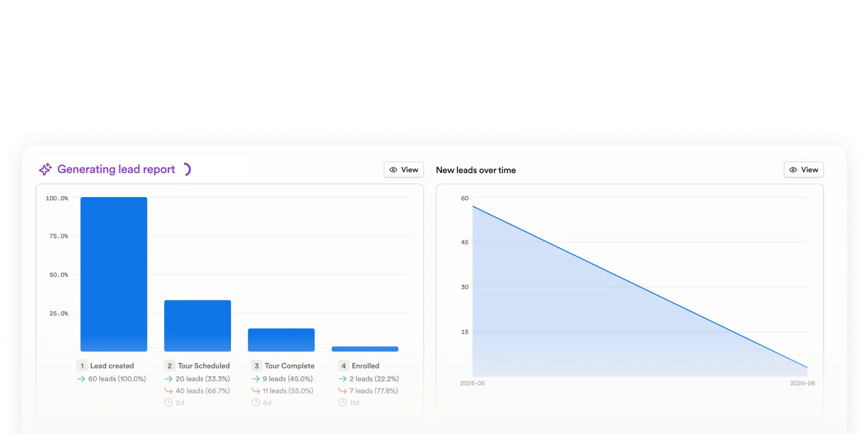Click the green arrow beside 2 leads (22.2%)
This screenshot has width=868, height=434.
pyautogui.click(x=343, y=379)
